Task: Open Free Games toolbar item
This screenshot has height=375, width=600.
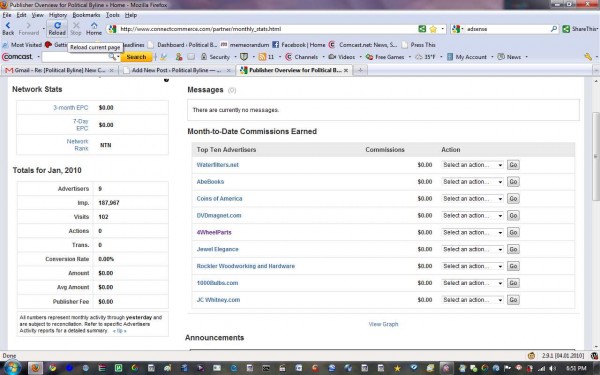Action: click(x=385, y=57)
